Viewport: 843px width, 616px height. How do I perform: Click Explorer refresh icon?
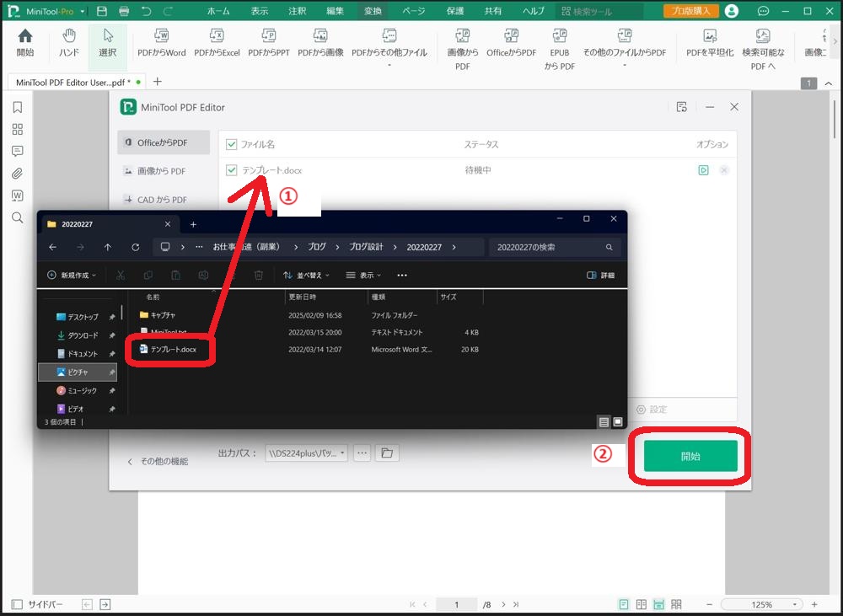pos(136,247)
